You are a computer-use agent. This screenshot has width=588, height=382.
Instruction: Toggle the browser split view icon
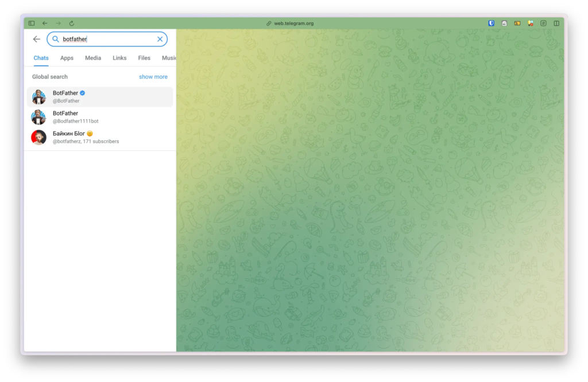(x=556, y=23)
